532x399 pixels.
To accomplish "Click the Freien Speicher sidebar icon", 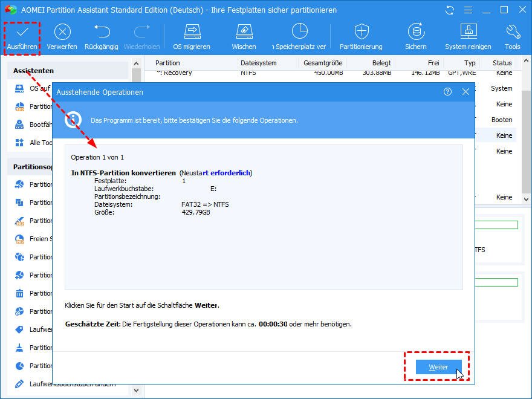I will point(19,239).
